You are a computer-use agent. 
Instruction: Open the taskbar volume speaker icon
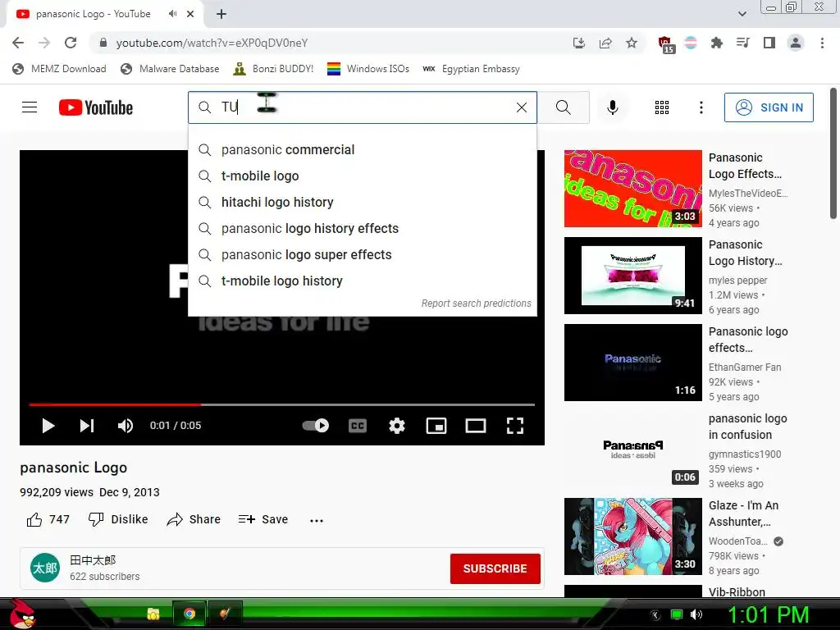pyautogui.click(x=696, y=614)
